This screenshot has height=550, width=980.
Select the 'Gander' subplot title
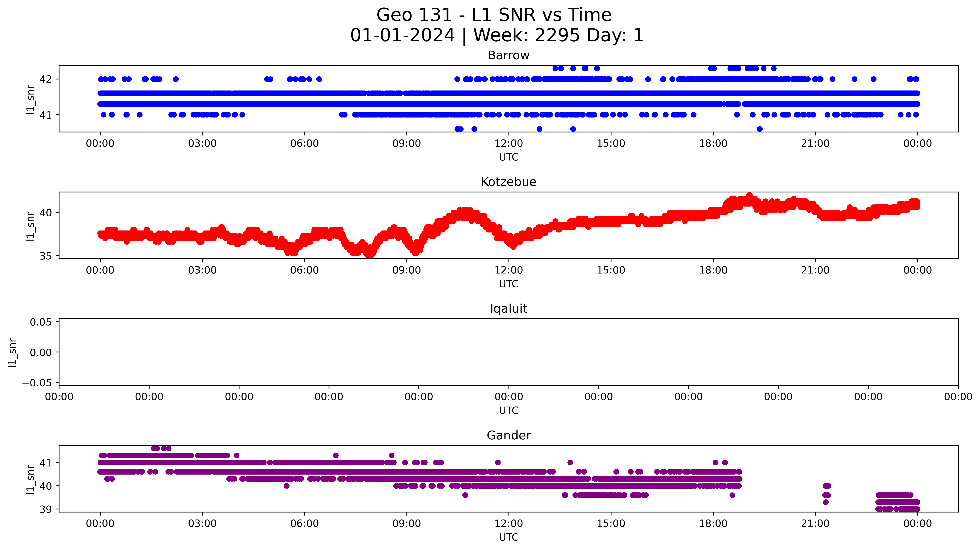509,435
